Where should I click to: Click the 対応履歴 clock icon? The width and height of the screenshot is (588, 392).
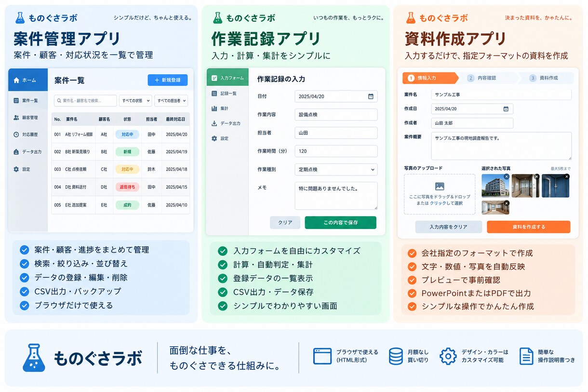[x=16, y=135]
